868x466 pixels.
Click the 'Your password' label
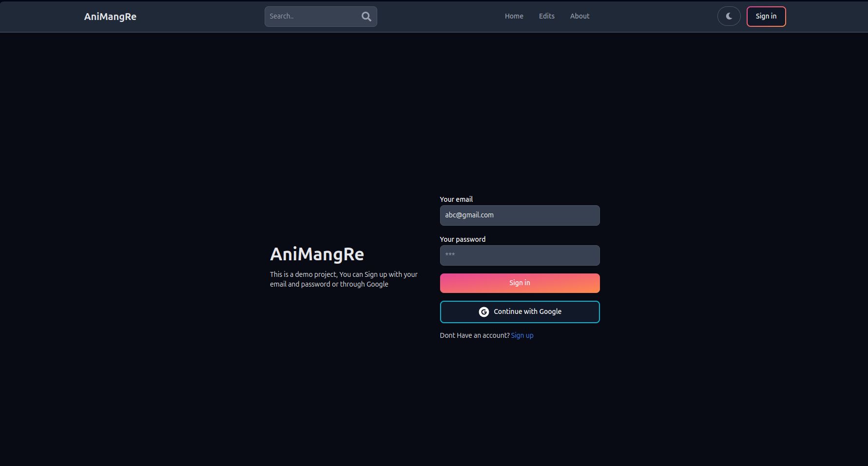tap(463, 239)
